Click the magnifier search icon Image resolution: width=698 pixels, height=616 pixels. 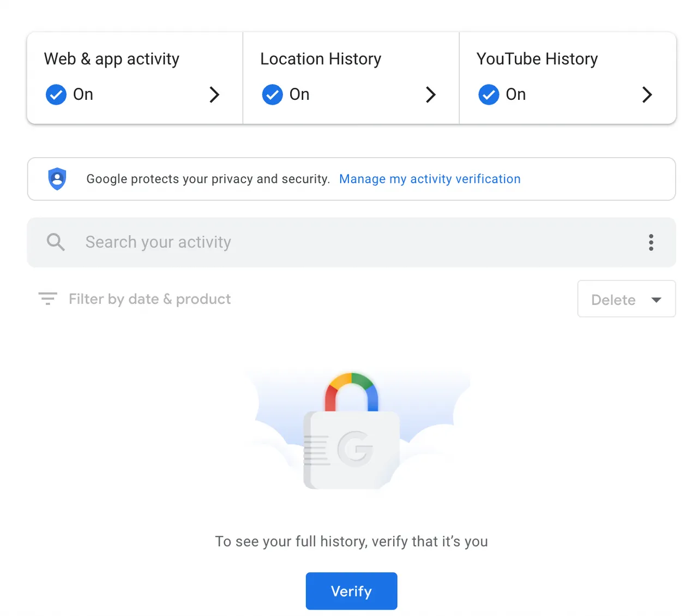[56, 242]
